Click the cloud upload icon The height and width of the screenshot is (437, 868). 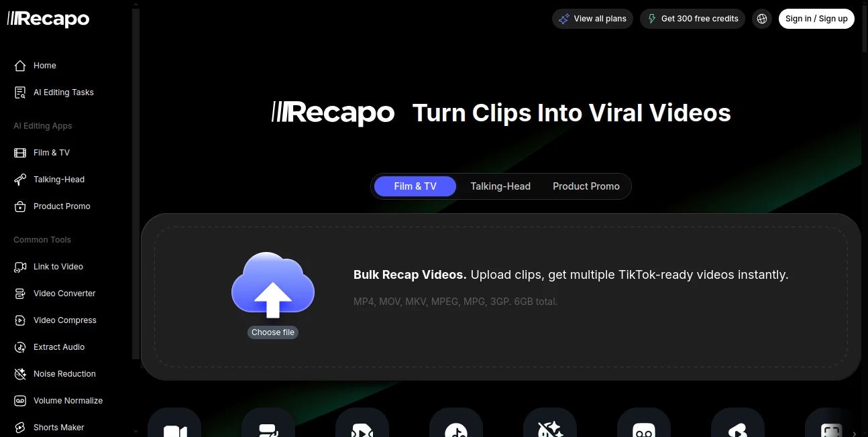click(273, 285)
